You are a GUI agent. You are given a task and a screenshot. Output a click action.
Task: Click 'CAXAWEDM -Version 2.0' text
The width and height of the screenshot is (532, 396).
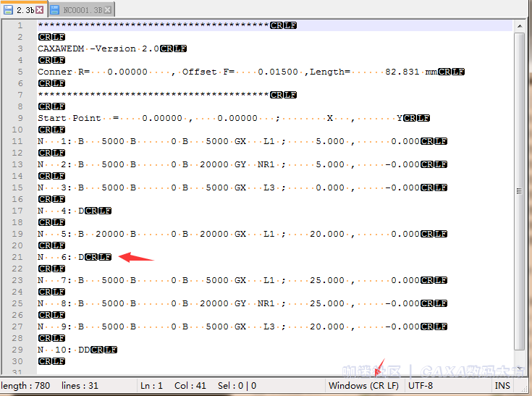click(x=98, y=49)
